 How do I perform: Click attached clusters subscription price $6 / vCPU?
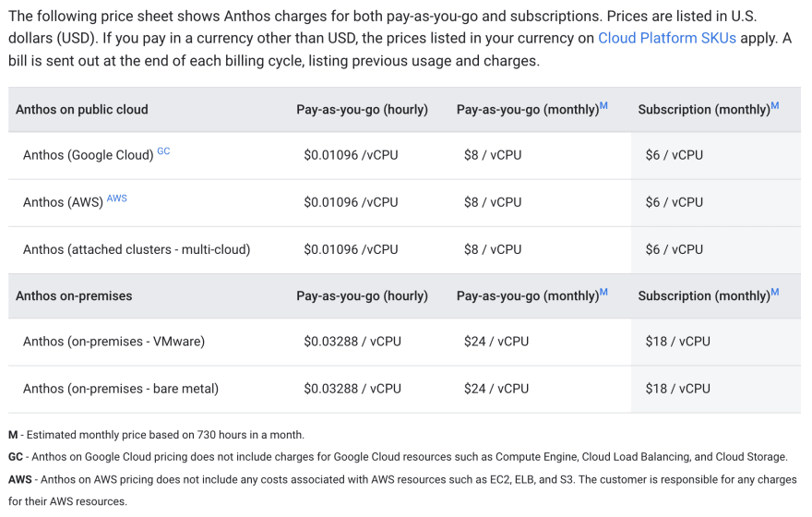(675, 249)
